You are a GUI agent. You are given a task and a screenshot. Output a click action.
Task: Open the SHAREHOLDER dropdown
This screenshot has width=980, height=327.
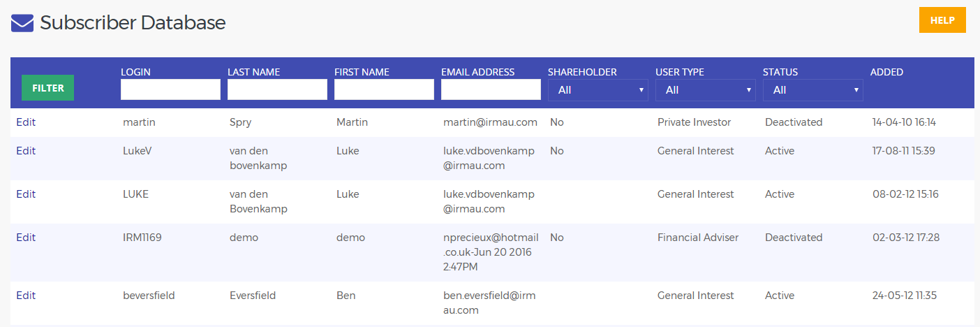pyautogui.click(x=598, y=90)
